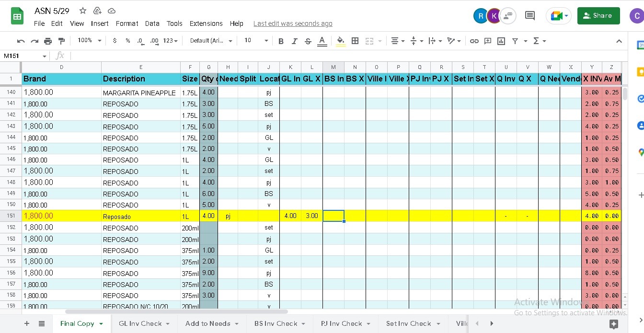Open vertical align dropdown

coord(417,41)
